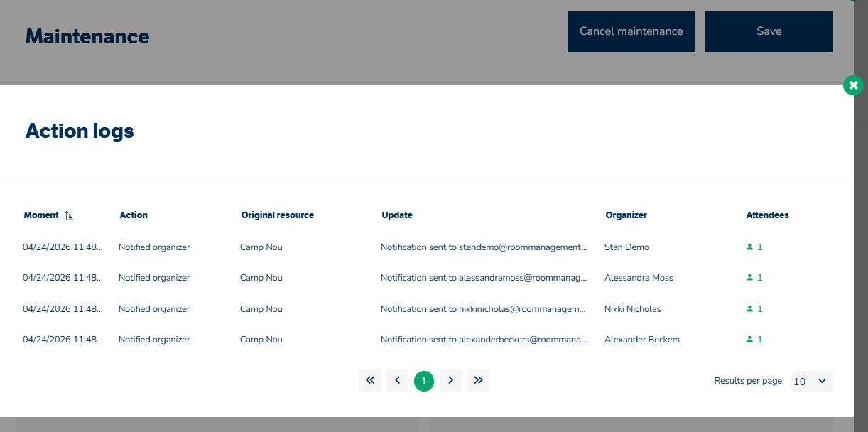
Task: Click the Action column header
Action: point(134,215)
